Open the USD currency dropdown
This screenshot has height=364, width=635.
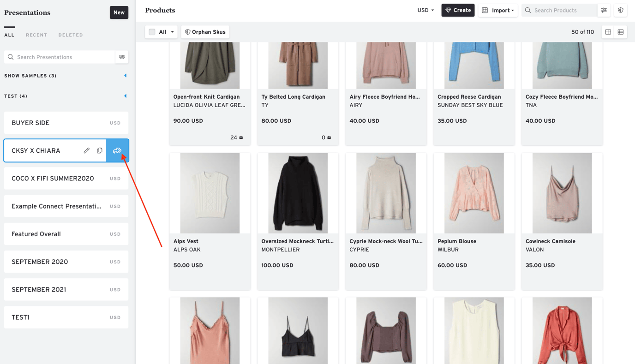(x=425, y=10)
